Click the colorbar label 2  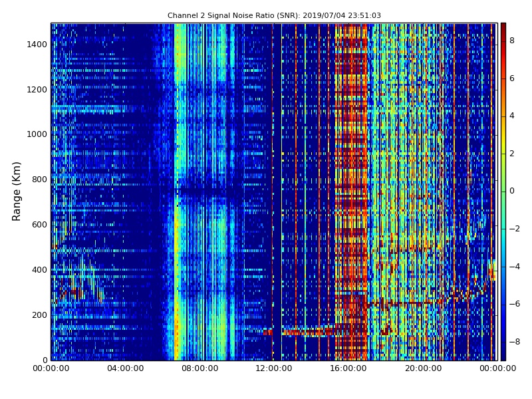point(512,154)
